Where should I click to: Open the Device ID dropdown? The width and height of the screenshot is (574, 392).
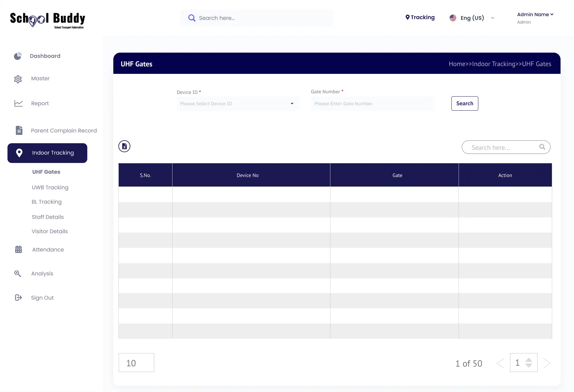pyautogui.click(x=238, y=104)
